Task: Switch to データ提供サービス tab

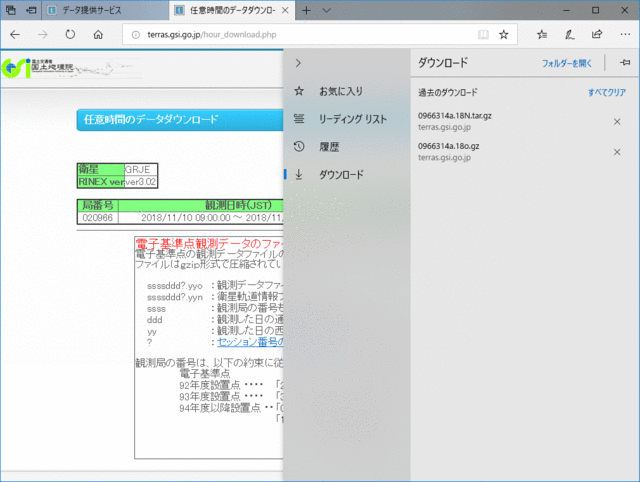Action: [105, 10]
